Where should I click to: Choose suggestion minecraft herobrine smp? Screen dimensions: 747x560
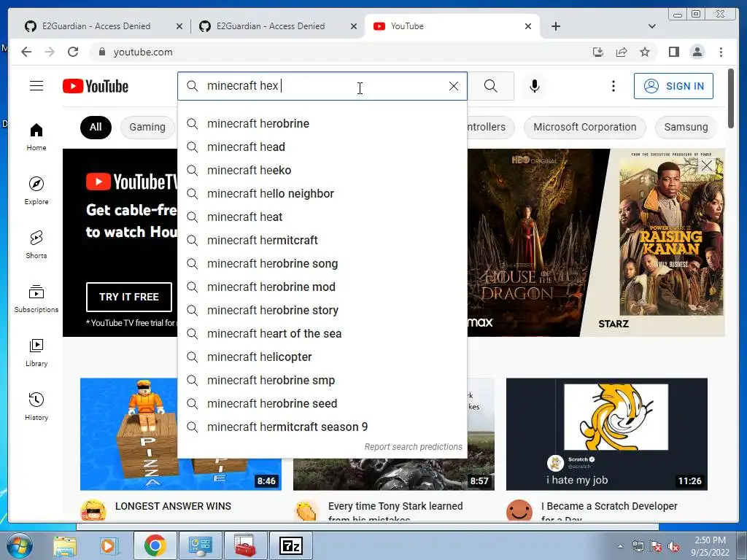pos(322,381)
